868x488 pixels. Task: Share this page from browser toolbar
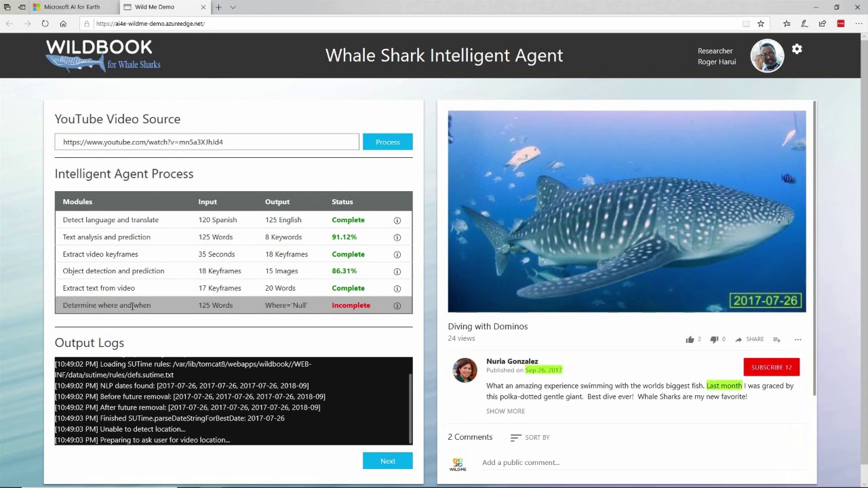[x=823, y=24]
